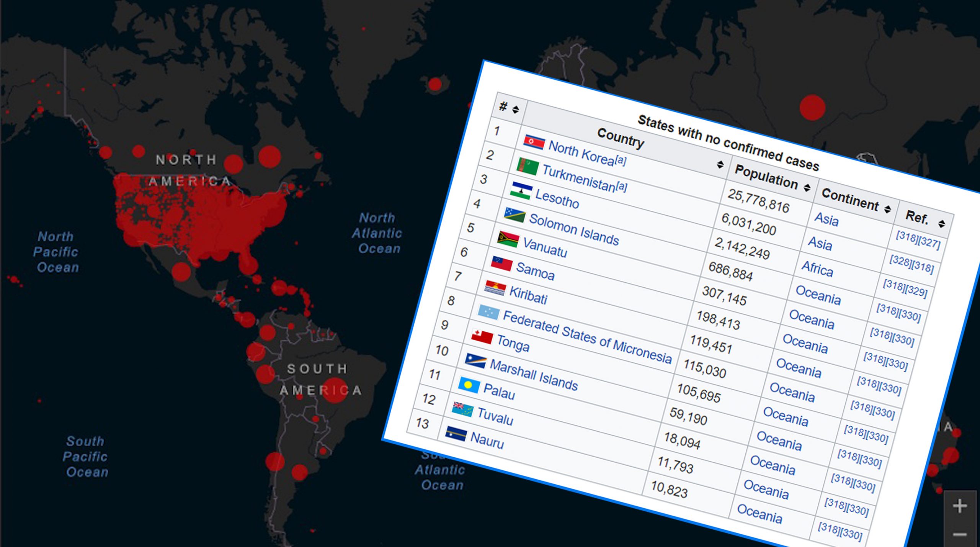The image size is (980, 547).
Task: Click the Micronesia flag icon
Action: click(488, 312)
